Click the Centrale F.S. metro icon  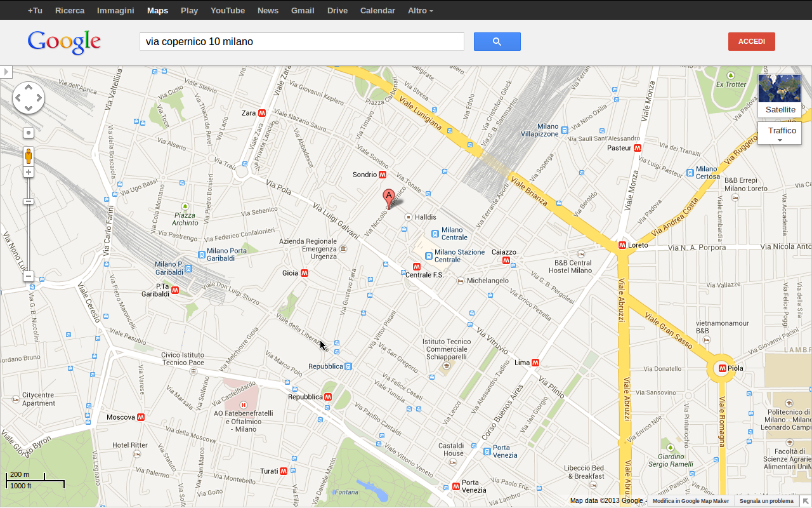(417, 267)
